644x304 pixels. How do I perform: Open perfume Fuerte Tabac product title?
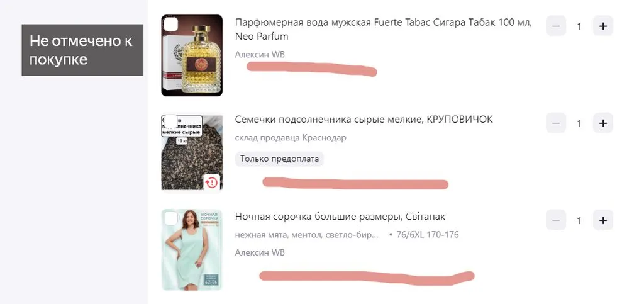coord(383,29)
